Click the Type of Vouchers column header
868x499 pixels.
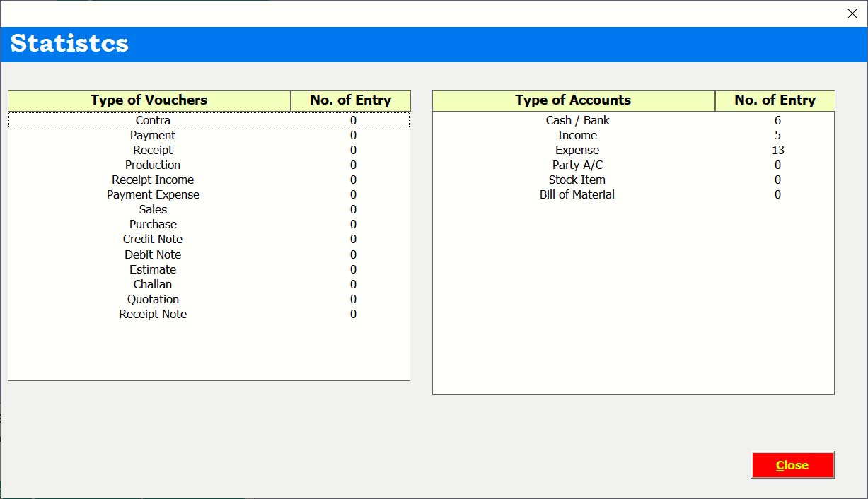149,100
